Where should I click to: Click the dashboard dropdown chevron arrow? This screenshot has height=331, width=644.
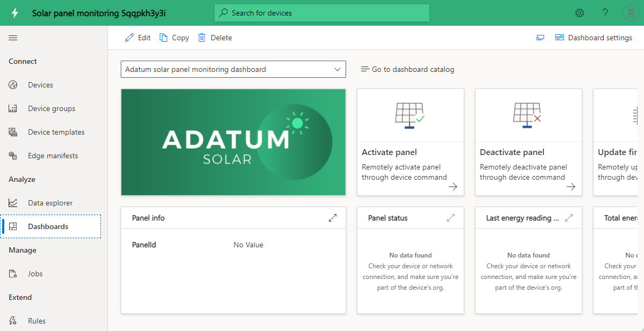(x=338, y=69)
